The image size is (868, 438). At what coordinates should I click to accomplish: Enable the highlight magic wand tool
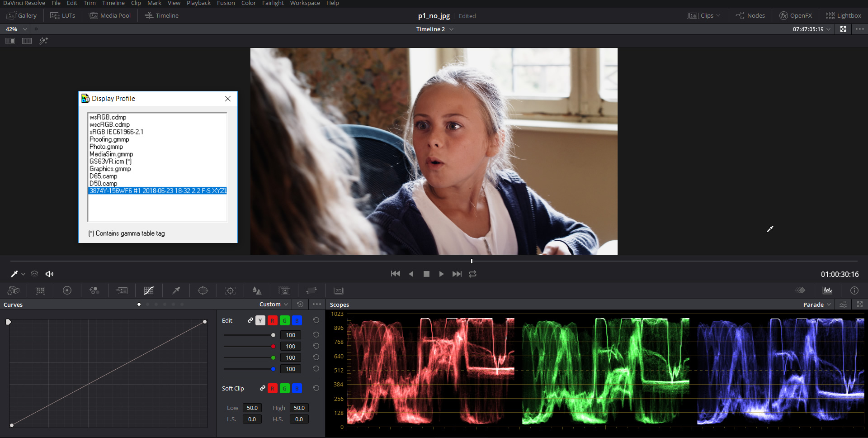tap(43, 41)
